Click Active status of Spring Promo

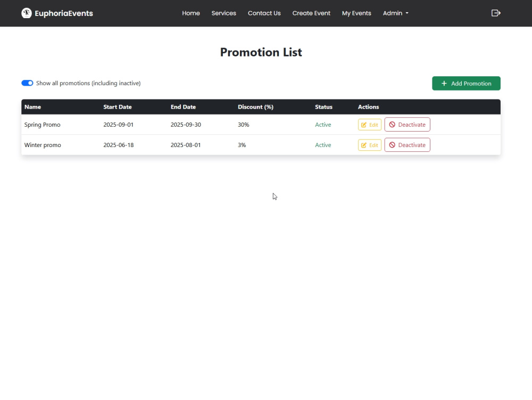point(323,125)
